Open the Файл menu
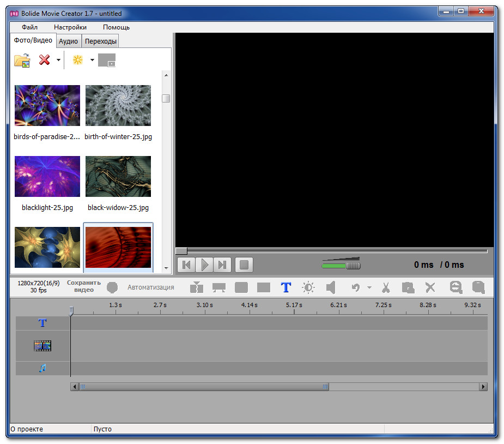The height and width of the screenshot is (444, 504). 30,27
